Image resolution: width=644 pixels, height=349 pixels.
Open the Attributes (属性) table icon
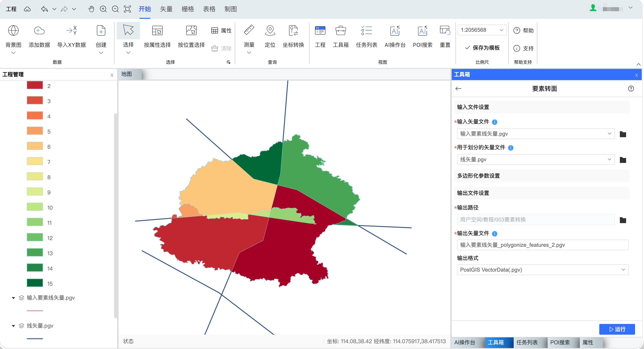pos(214,30)
